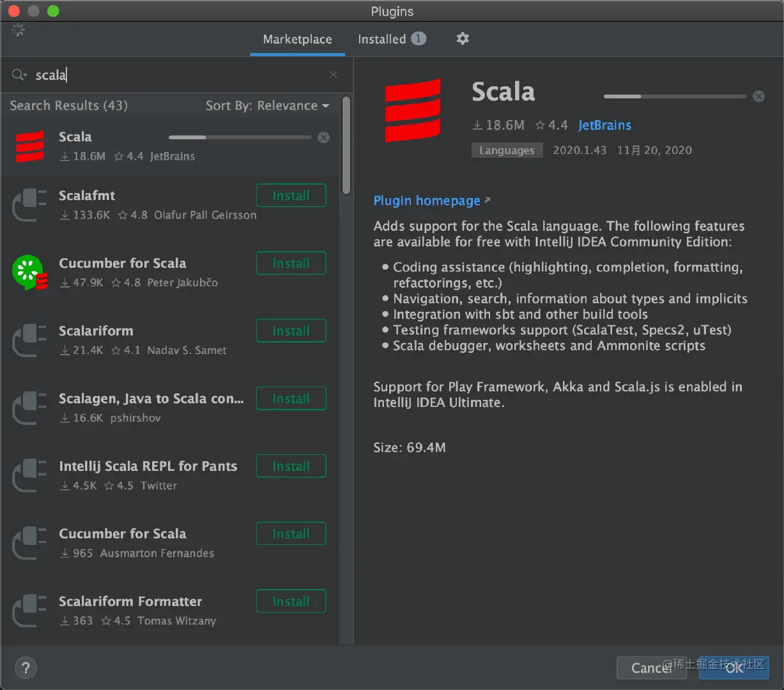Click the loading spinner icon

pos(18,30)
